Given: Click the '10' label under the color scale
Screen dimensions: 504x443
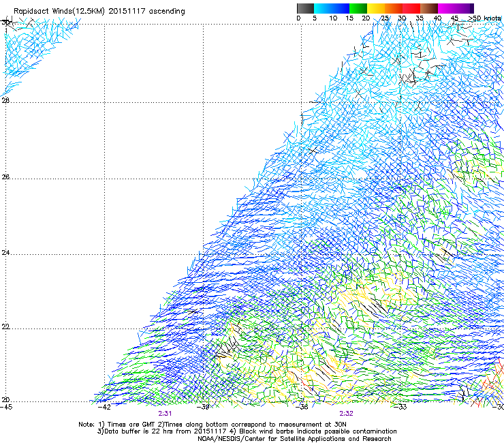Looking at the screenshot, I should tap(333, 18).
